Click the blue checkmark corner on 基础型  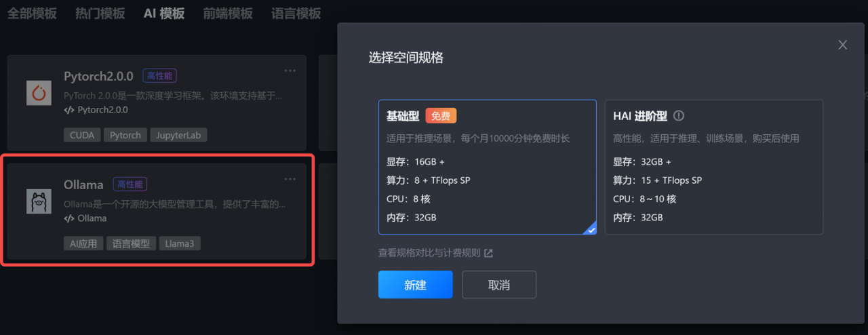tap(590, 229)
